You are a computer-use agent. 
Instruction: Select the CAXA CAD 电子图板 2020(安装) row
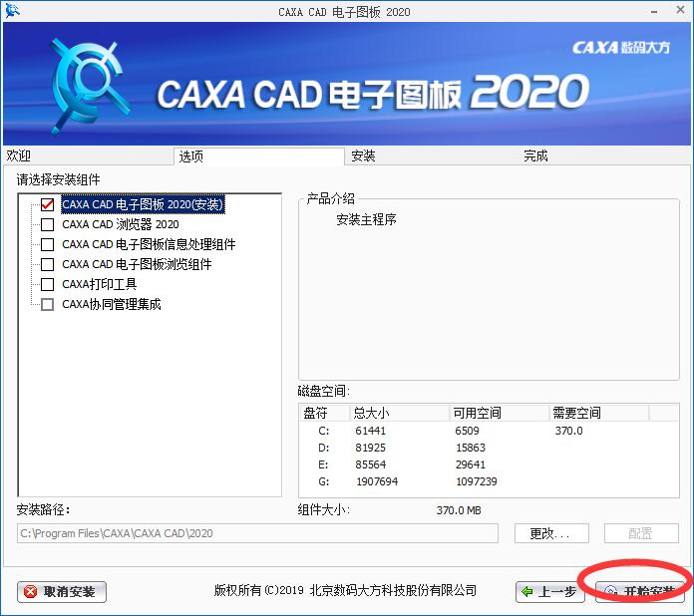[x=143, y=204]
